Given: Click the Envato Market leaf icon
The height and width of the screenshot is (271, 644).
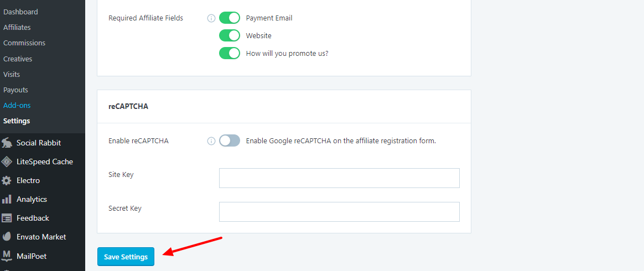Looking at the screenshot, I should (7, 237).
